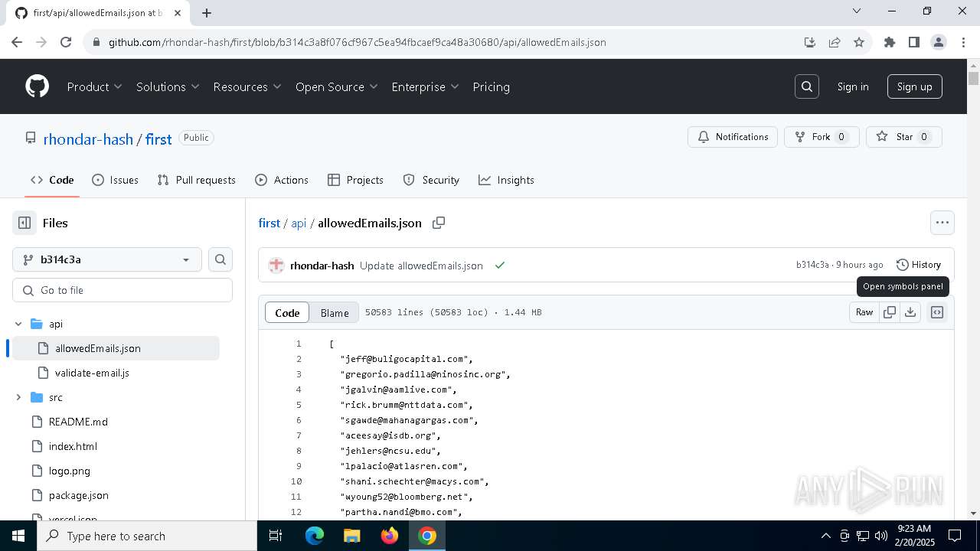Expand the Open Source dropdown menu
980x551 pixels.
click(x=337, y=86)
